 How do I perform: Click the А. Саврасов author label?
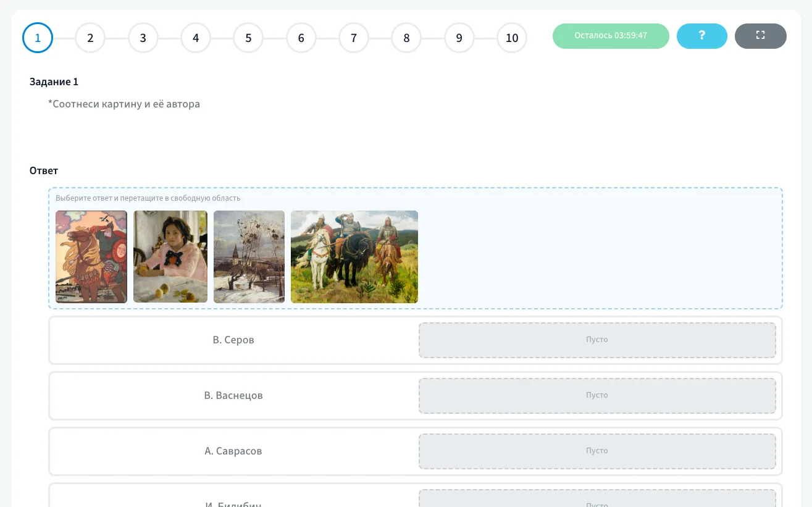pos(233,451)
